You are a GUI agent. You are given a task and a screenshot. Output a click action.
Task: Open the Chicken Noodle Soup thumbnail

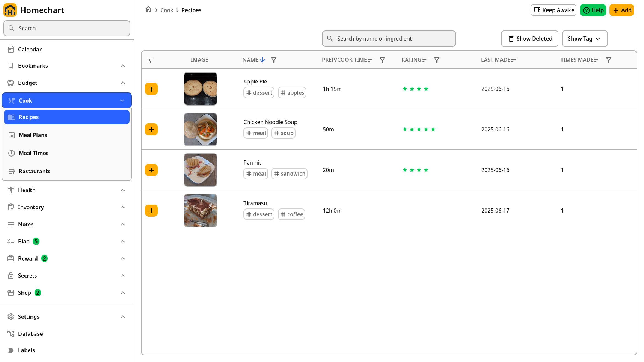click(x=201, y=129)
